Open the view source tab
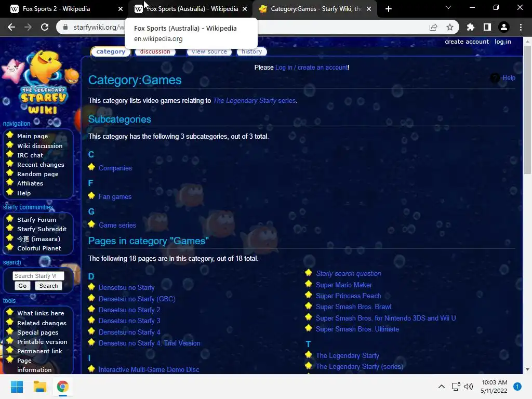Screen dimensions: 532x399 pyautogui.click(x=209, y=51)
